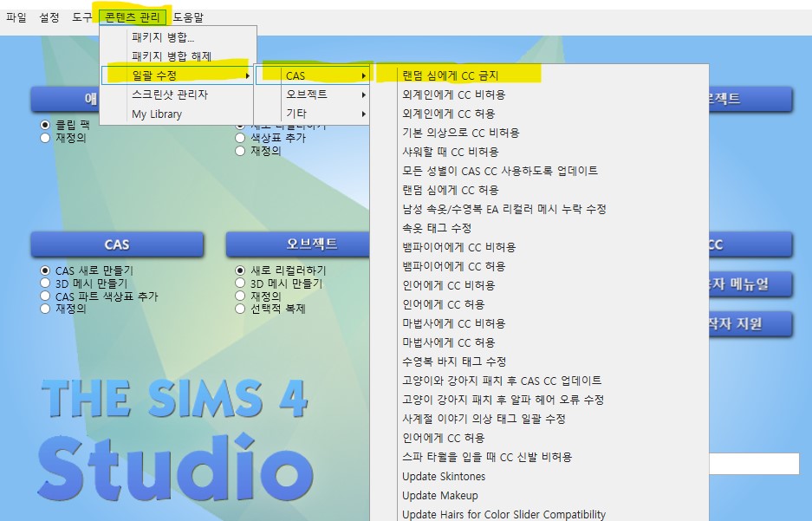Select the plain 색상표 추가 radio (not CAS 파트)
Viewport: 812px width, 521px height.
(x=240, y=139)
